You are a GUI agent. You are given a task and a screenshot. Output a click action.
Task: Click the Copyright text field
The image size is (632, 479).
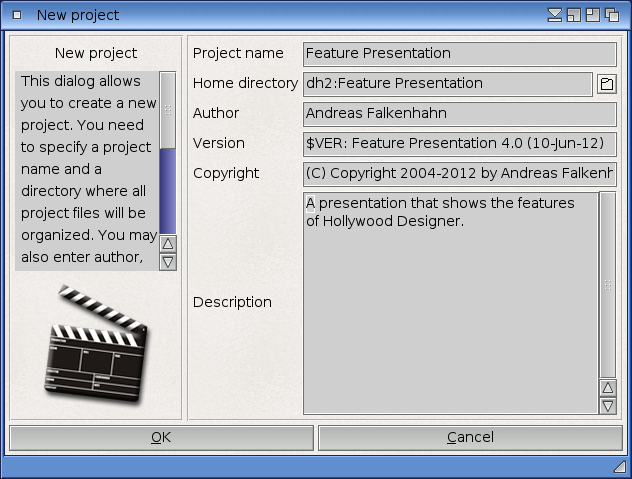[459, 174]
